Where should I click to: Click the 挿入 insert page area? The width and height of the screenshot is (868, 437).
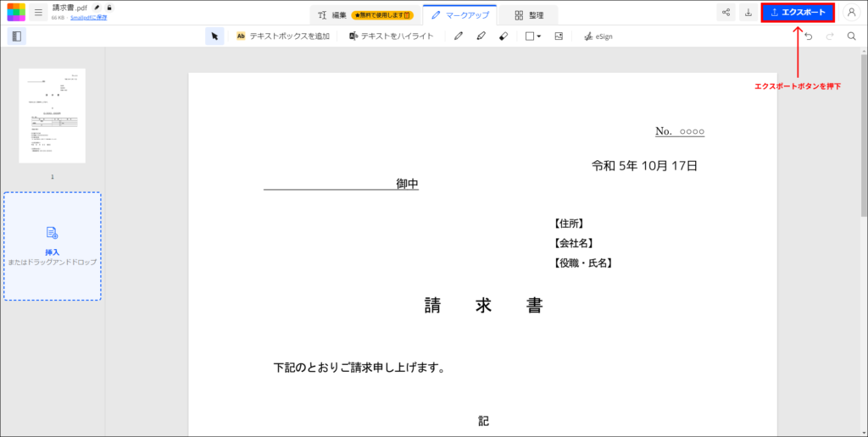[52, 246]
